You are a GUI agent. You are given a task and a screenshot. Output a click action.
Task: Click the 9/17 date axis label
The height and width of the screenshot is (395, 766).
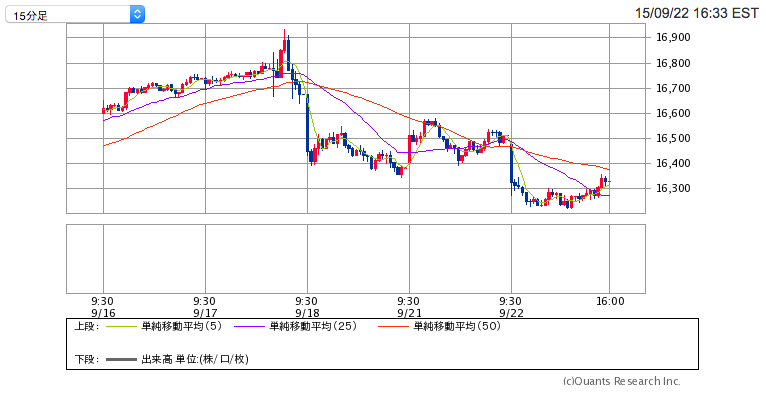(x=205, y=313)
